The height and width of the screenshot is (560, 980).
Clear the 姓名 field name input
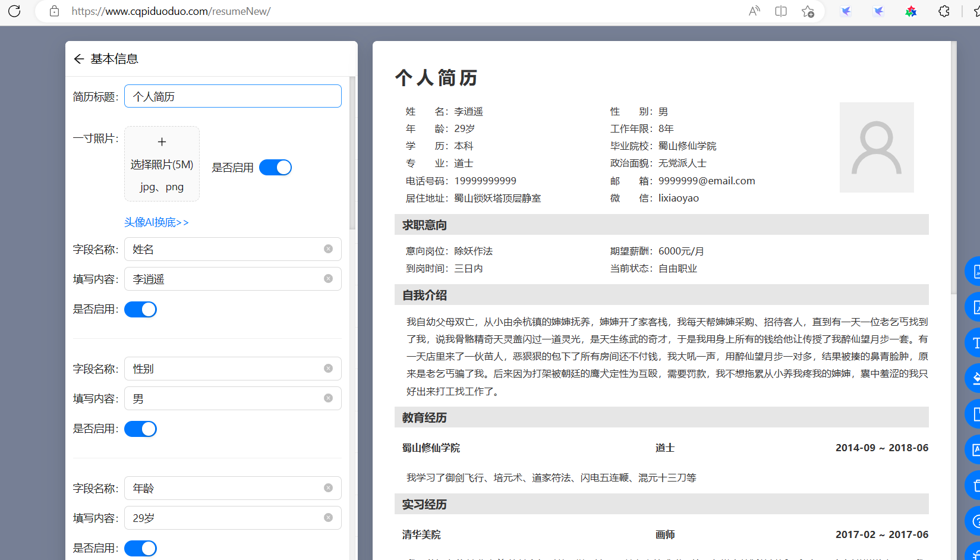(328, 249)
